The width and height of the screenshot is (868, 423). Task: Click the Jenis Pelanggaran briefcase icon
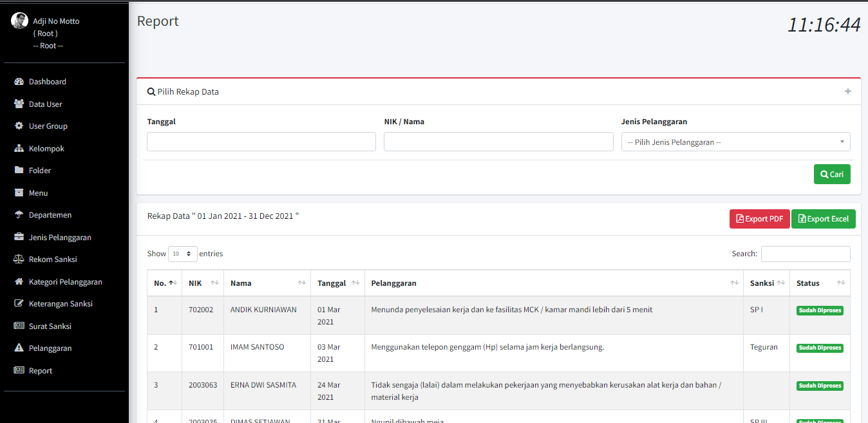tap(19, 238)
